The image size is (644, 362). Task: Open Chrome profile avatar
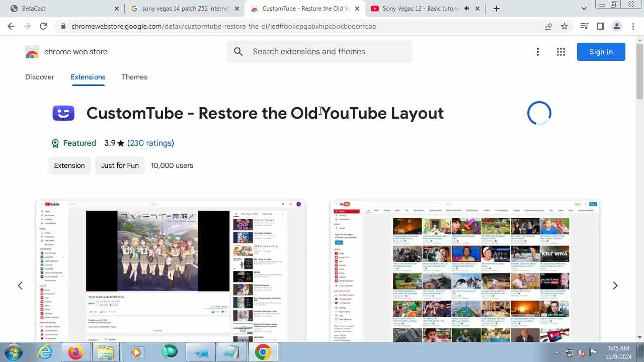(617, 26)
